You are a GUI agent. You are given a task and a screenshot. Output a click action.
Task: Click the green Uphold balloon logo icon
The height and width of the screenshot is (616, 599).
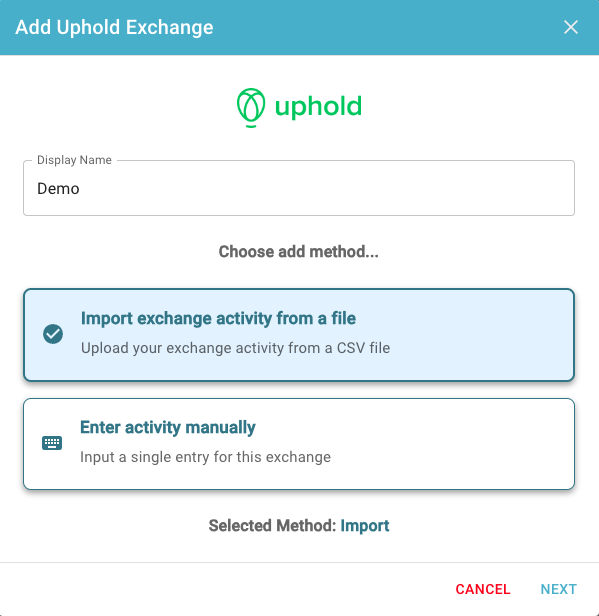click(251, 108)
